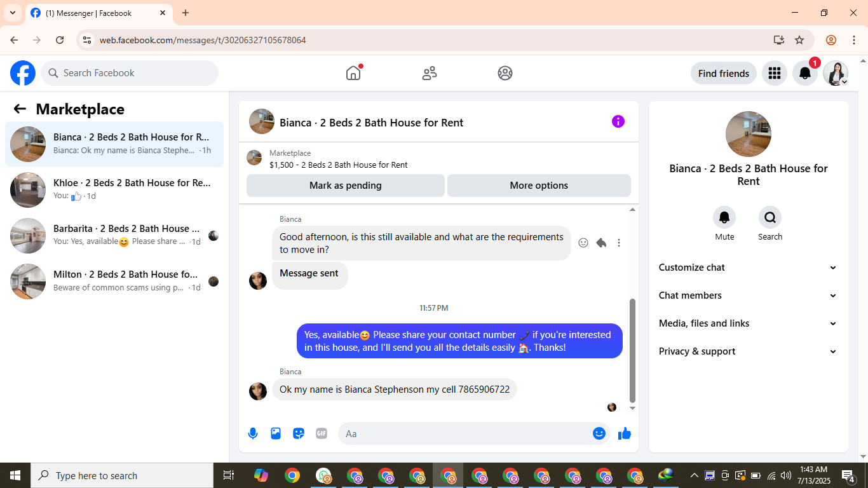The image size is (868, 488).
Task: Attach a photo using the image icon
Action: [x=276, y=433]
